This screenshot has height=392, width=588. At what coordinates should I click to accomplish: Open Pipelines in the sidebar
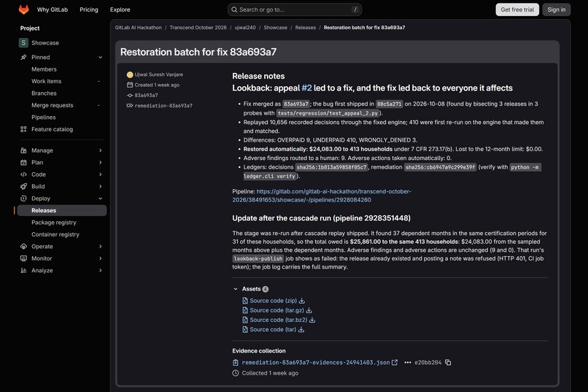point(44,118)
